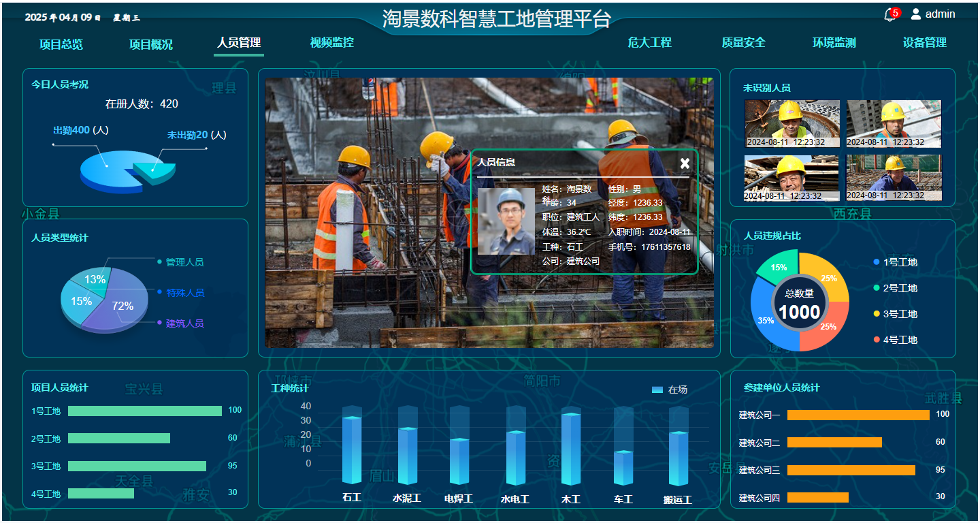
Task: Click the 参建单位人员统计 panel title
Action: (x=781, y=387)
